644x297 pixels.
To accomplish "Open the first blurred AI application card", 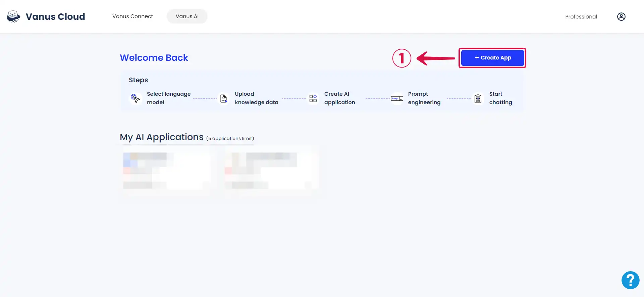I will pyautogui.click(x=167, y=170).
